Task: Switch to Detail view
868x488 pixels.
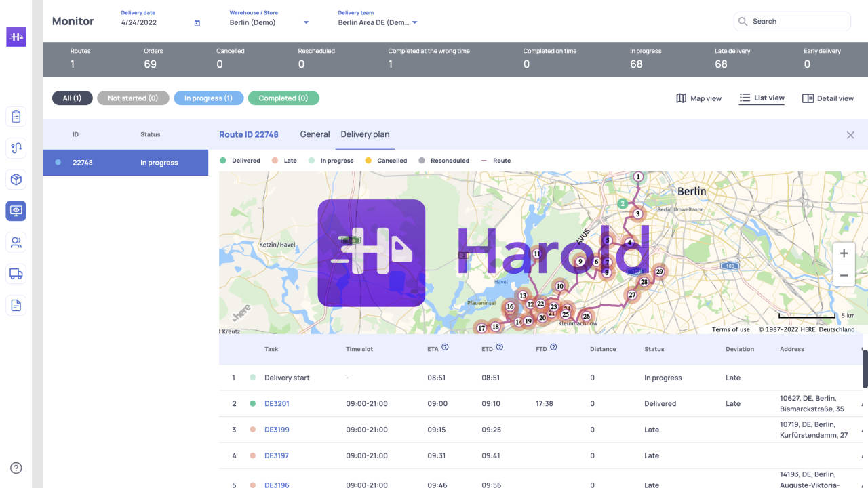Action: [827, 98]
